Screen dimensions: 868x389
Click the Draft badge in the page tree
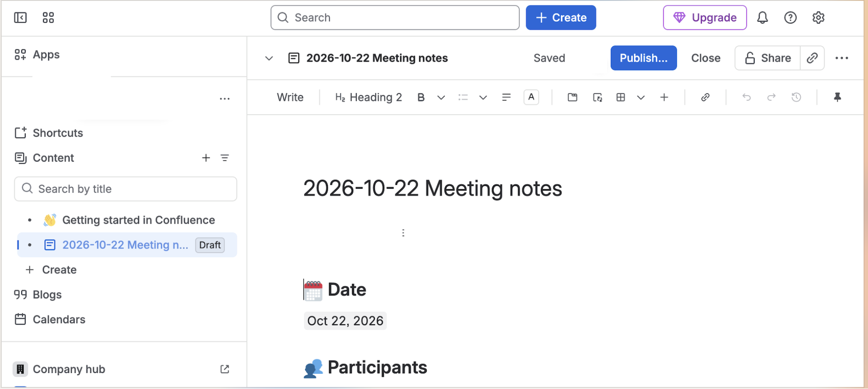[x=210, y=245]
